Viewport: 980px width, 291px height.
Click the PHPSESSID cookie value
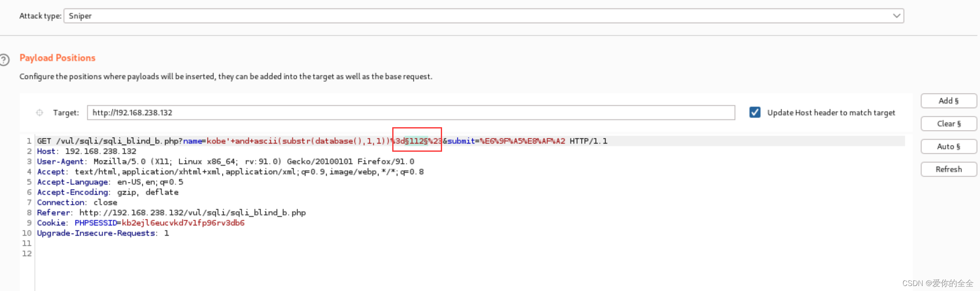pyautogui.click(x=183, y=223)
